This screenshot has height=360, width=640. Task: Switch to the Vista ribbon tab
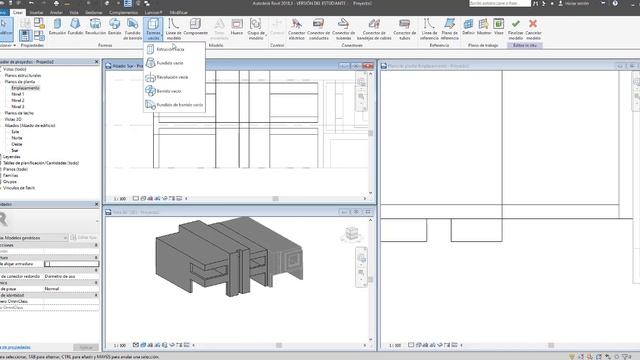click(74, 12)
